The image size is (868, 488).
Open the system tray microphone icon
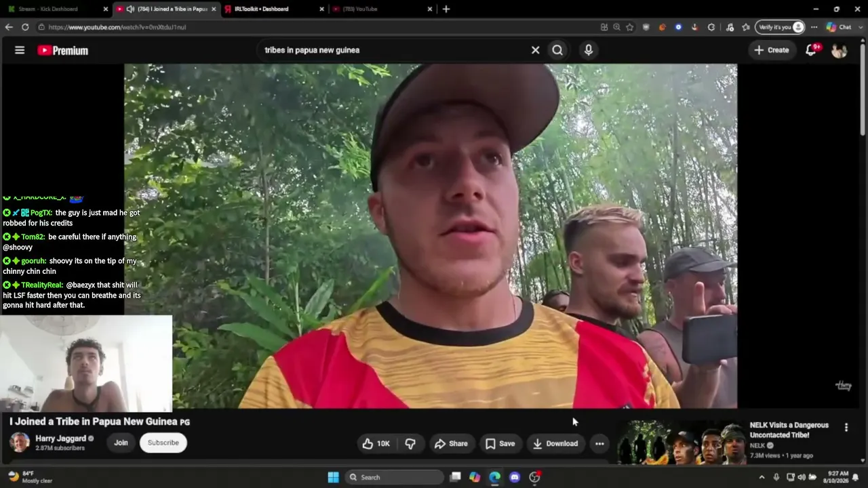pos(776,477)
